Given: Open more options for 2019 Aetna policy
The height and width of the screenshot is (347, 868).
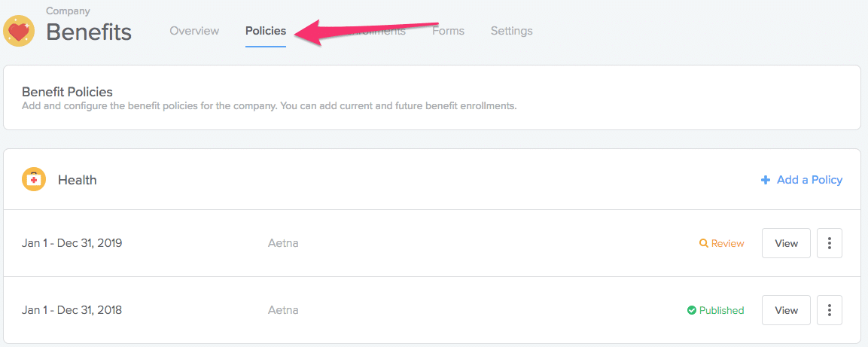Looking at the screenshot, I should pyautogui.click(x=829, y=243).
